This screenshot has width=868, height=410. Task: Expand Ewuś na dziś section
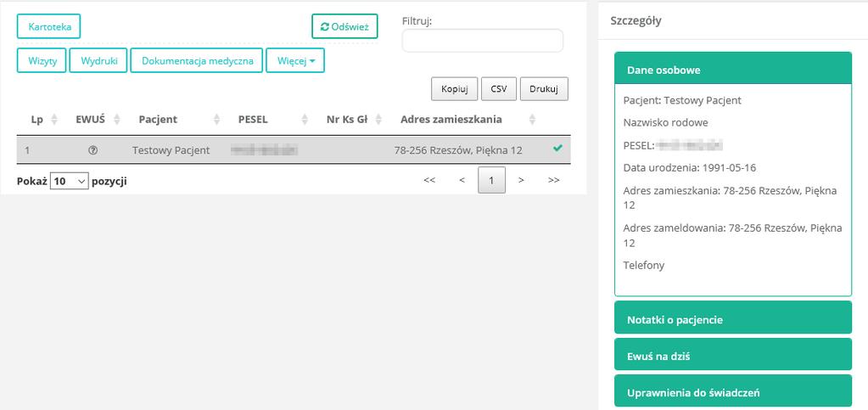pyautogui.click(x=733, y=354)
